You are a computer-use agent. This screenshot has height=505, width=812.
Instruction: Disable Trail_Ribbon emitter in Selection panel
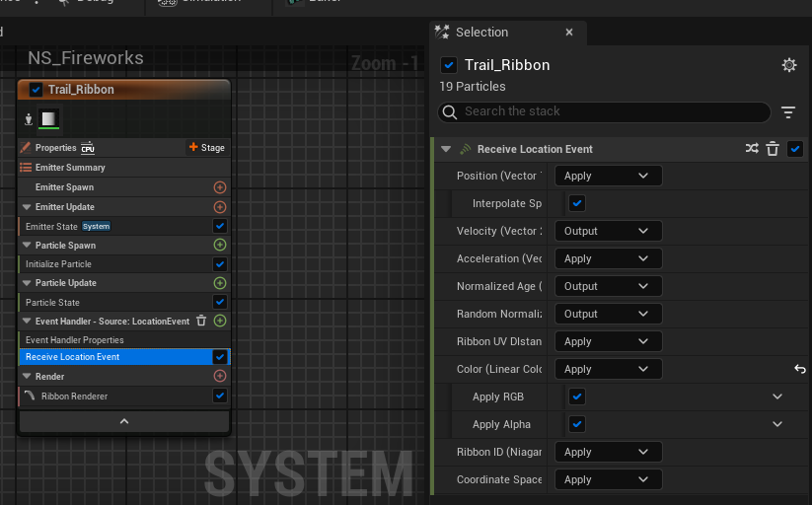click(x=449, y=65)
